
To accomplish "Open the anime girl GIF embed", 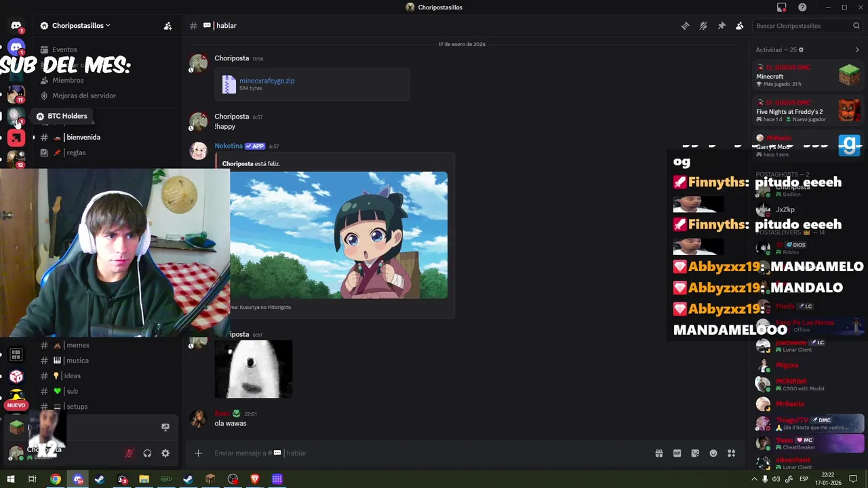I will [338, 235].
